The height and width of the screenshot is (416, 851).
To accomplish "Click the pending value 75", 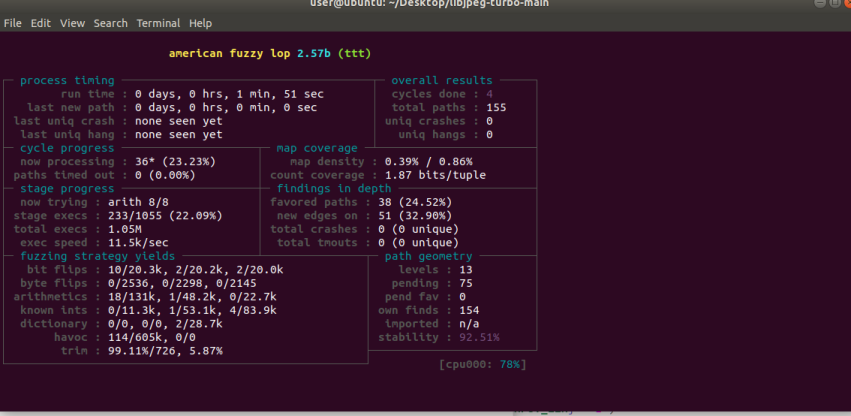I will [x=466, y=283].
